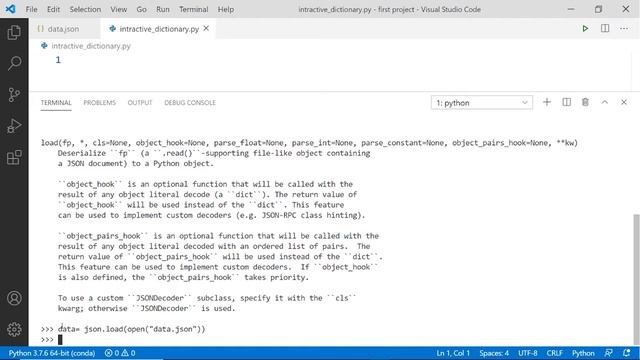Open terminal selector dropdown '1: python'
Image resolution: width=640 pixels, height=360 pixels.
pyautogui.click(x=482, y=103)
